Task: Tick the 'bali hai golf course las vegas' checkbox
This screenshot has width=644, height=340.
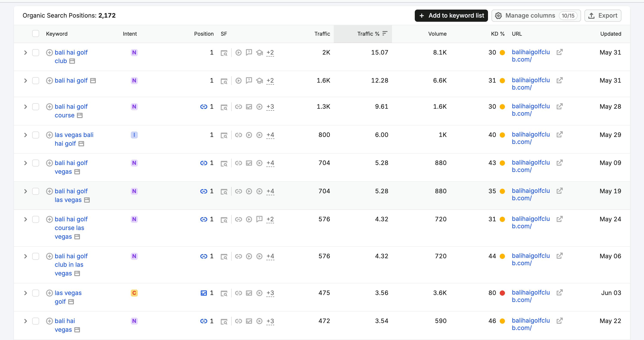Action: point(35,219)
